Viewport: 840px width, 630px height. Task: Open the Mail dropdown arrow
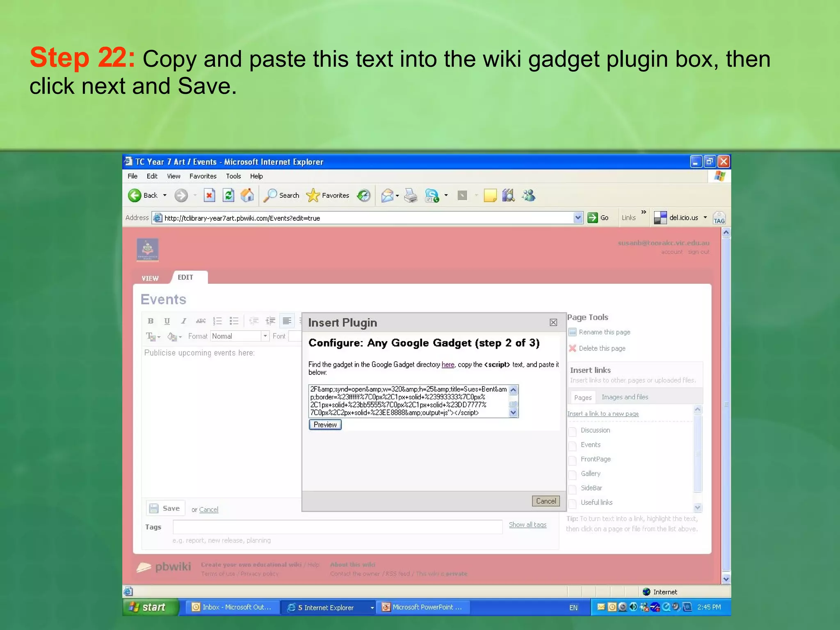(397, 196)
